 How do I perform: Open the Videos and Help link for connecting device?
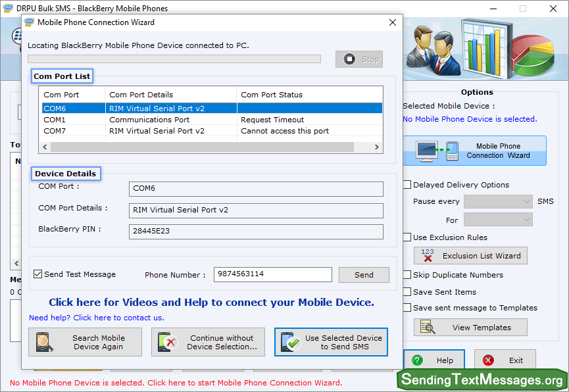pyautogui.click(x=212, y=303)
